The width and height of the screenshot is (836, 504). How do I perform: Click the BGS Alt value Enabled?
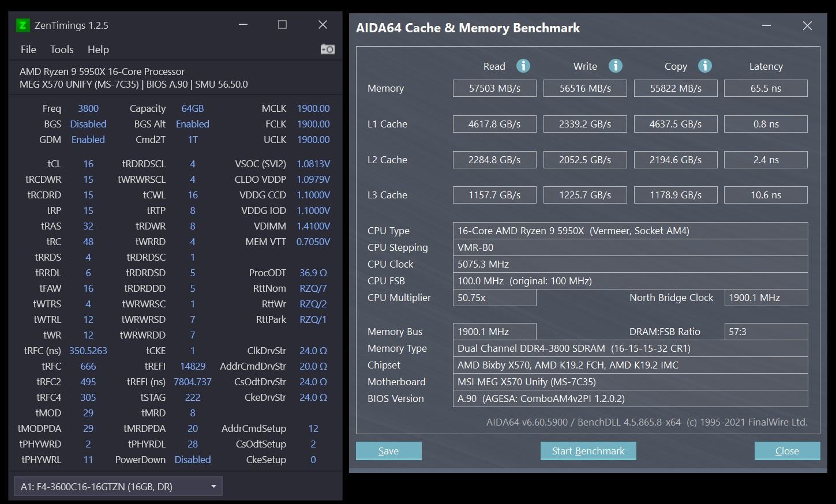click(x=193, y=124)
